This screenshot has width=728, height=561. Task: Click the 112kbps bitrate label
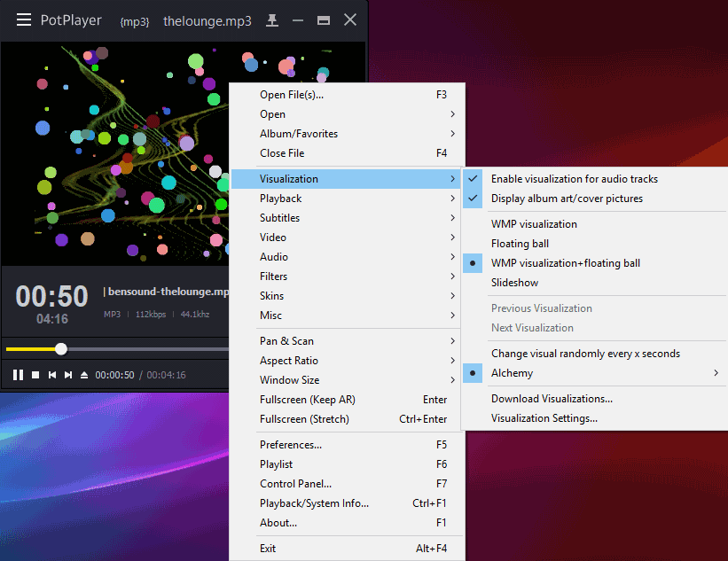(x=151, y=314)
